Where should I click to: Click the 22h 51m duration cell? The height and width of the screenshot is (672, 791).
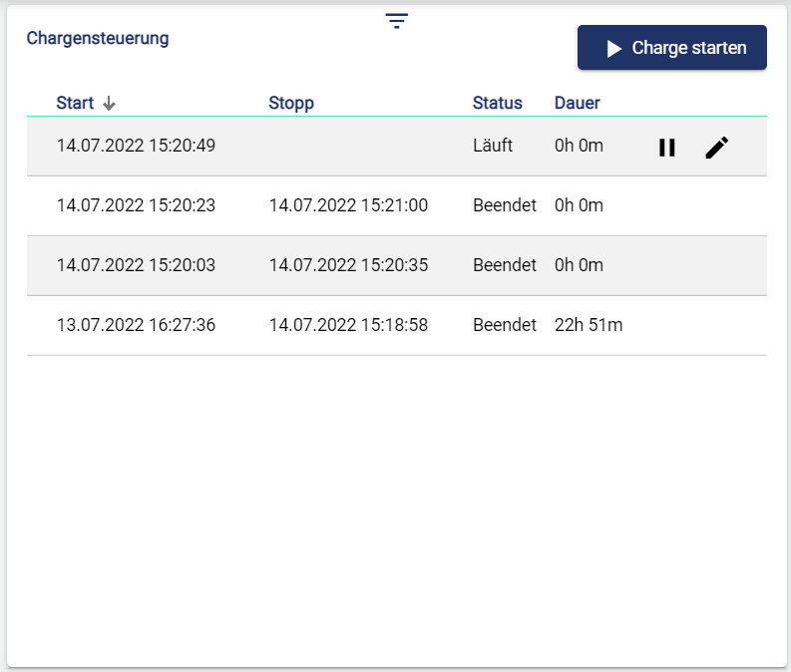(588, 325)
